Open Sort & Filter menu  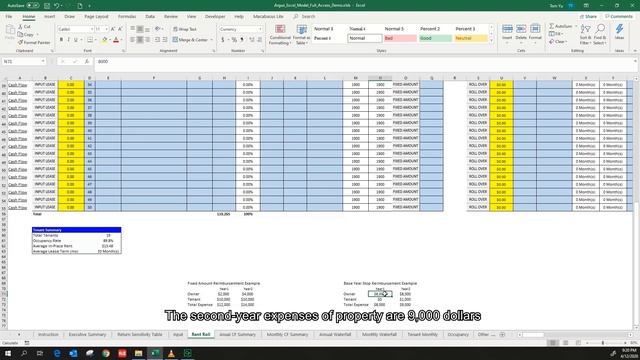585,34
